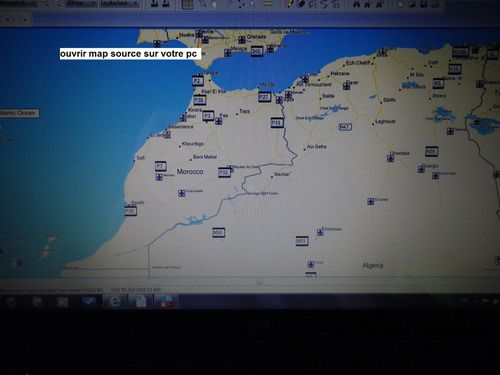Image resolution: width=500 pixels, height=375 pixels.
Task: Open Internet Explorer from the taskbar
Action: (115, 302)
